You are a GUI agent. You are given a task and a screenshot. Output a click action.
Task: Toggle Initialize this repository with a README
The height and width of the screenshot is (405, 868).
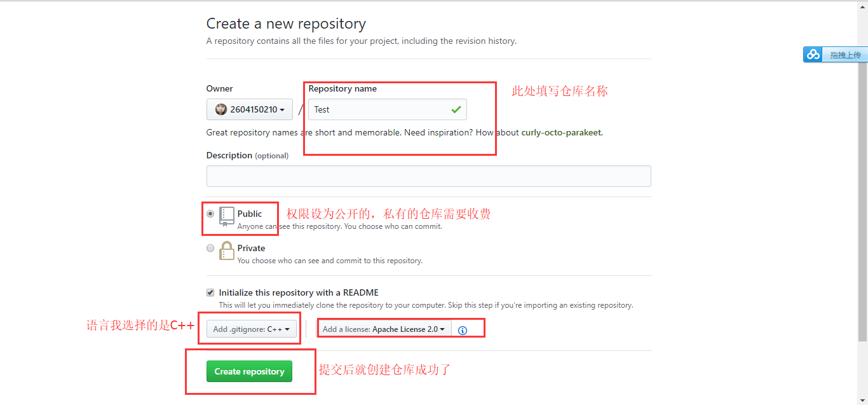coord(210,293)
